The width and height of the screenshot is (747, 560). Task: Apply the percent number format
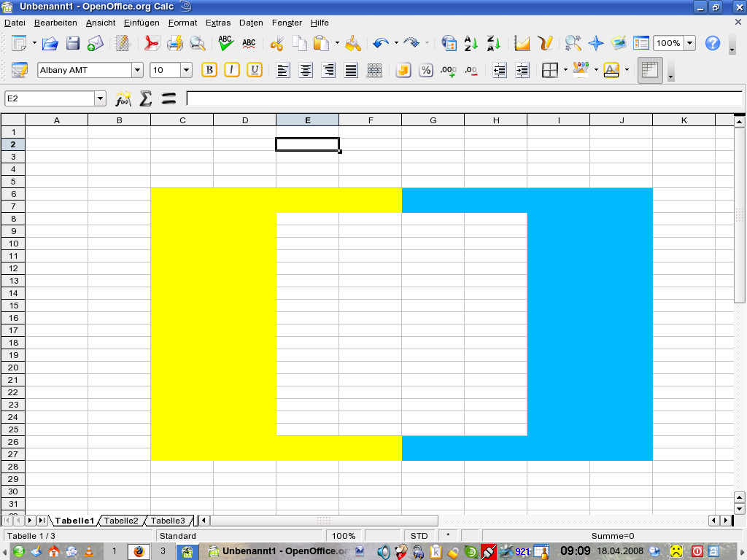pyautogui.click(x=426, y=70)
